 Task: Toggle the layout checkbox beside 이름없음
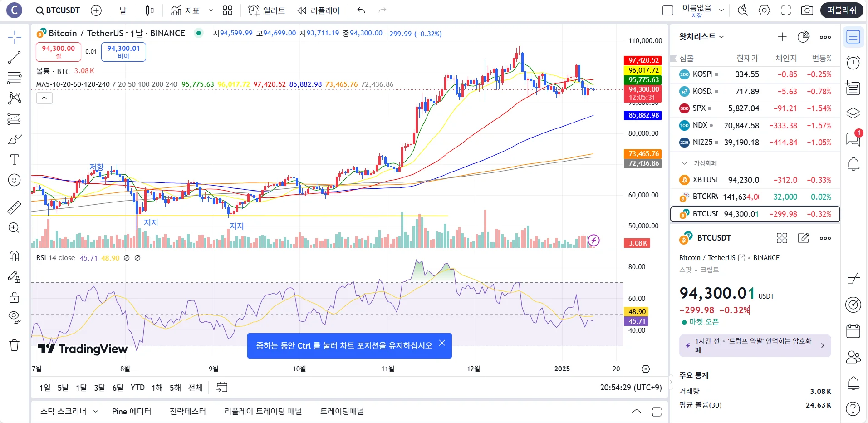[x=668, y=10]
